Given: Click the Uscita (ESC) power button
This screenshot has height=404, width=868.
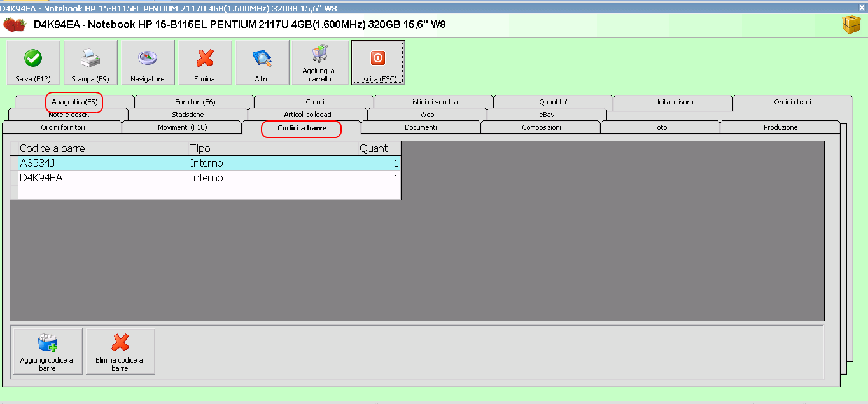Looking at the screenshot, I should pyautogui.click(x=378, y=62).
